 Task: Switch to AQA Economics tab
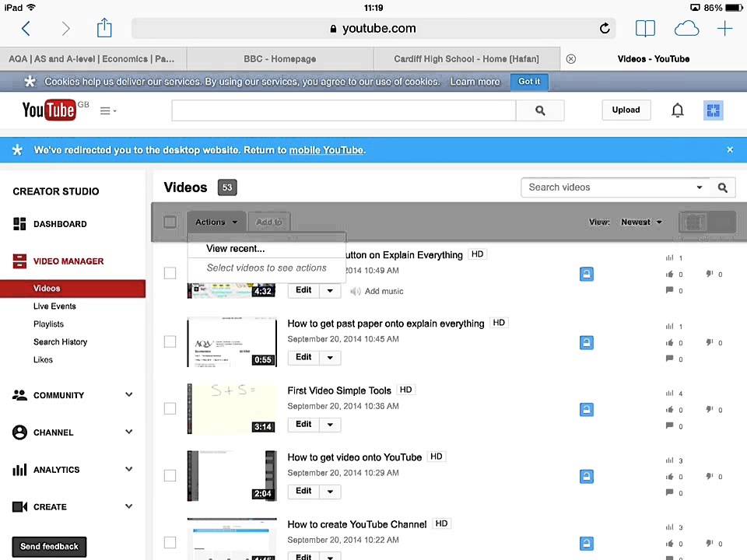point(92,59)
